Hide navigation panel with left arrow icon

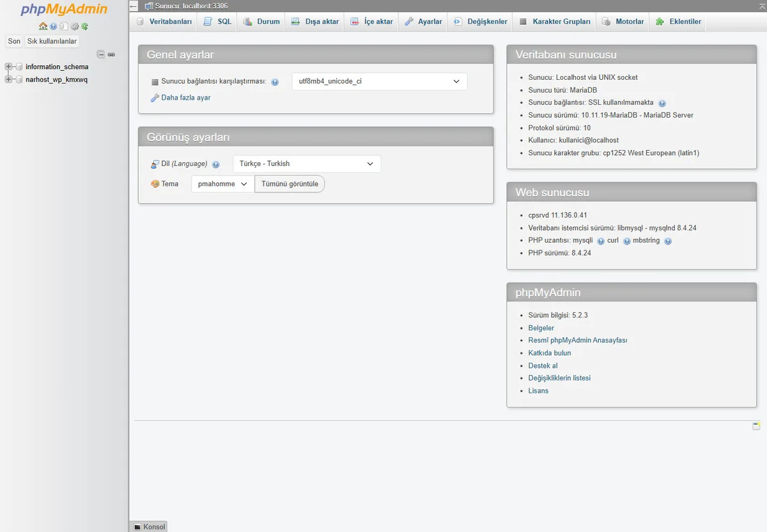click(134, 6)
